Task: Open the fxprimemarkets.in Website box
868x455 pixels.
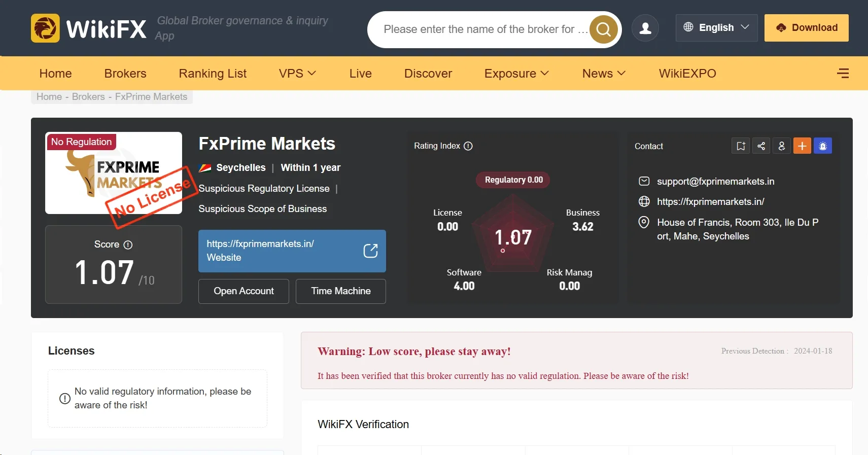Action: point(292,251)
